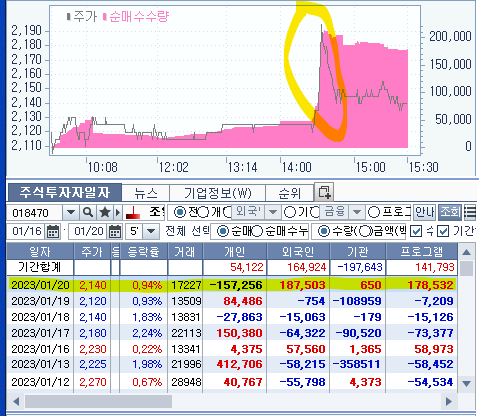Click the 프로그램 column header
This screenshot has height=416, width=479.
422,252
